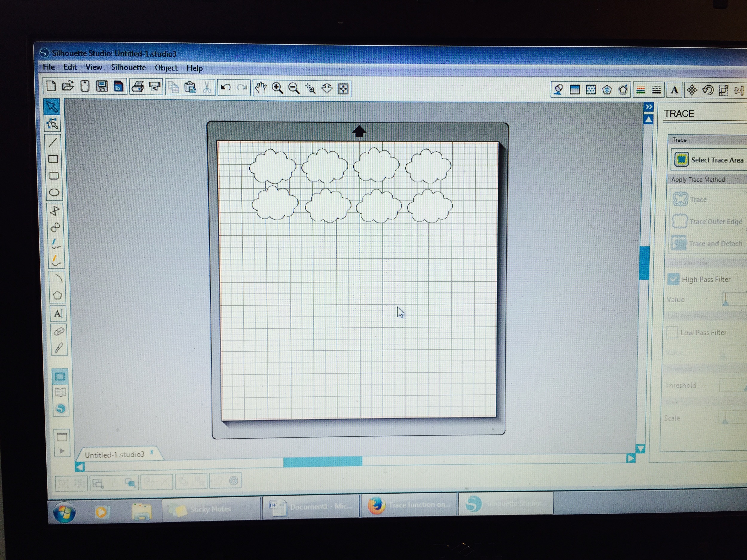
Task: Open the Fill Color panel icon
Action: tap(575, 90)
